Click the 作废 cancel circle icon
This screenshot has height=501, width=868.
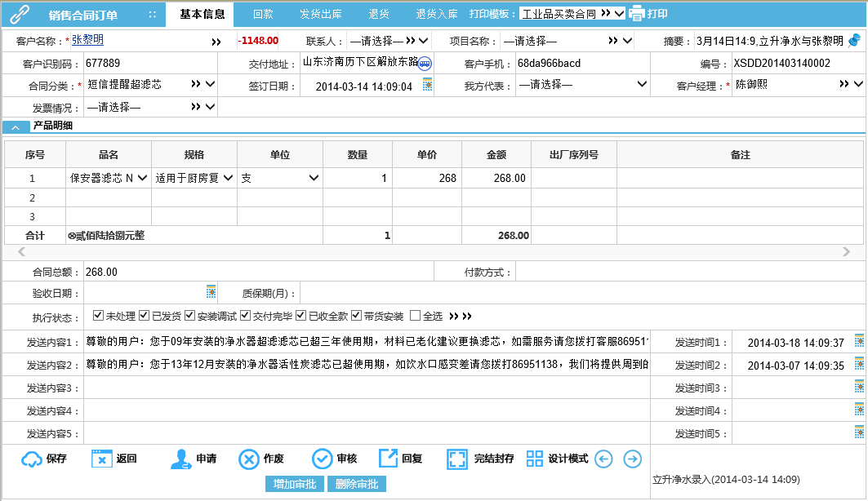[249, 459]
